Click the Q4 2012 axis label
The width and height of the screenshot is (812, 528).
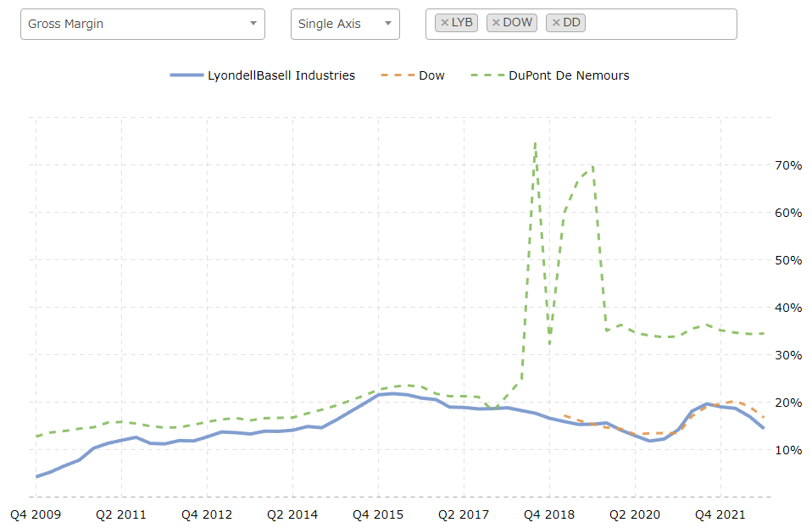(x=207, y=514)
